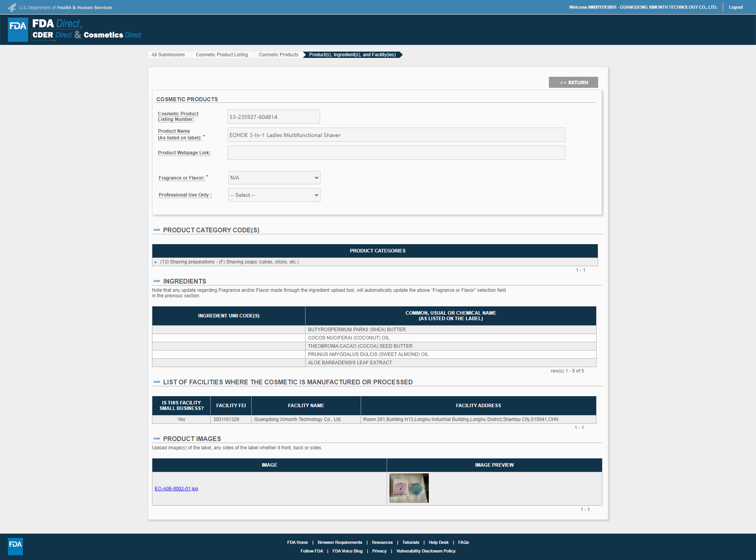Collapse the List of Facilities section
The height and width of the screenshot is (560, 756).
click(x=157, y=382)
